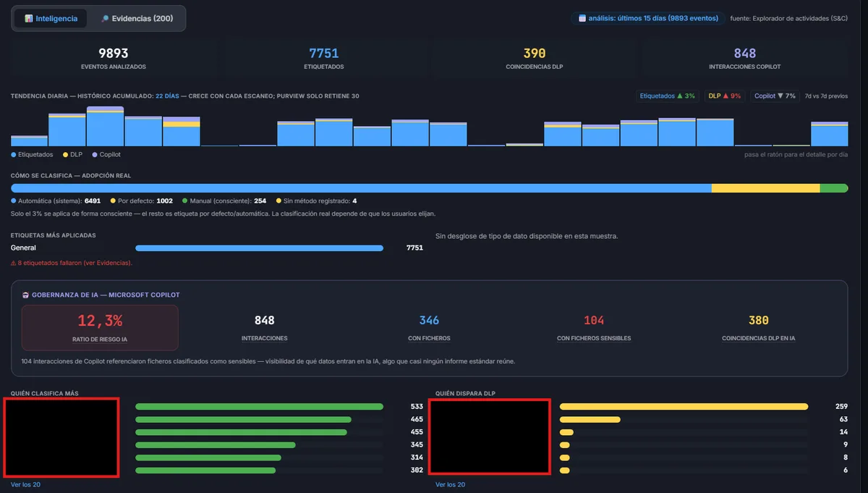Click the magnifier icon beside Evidencias
Screen dimensions: 868x493
point(105,19)
